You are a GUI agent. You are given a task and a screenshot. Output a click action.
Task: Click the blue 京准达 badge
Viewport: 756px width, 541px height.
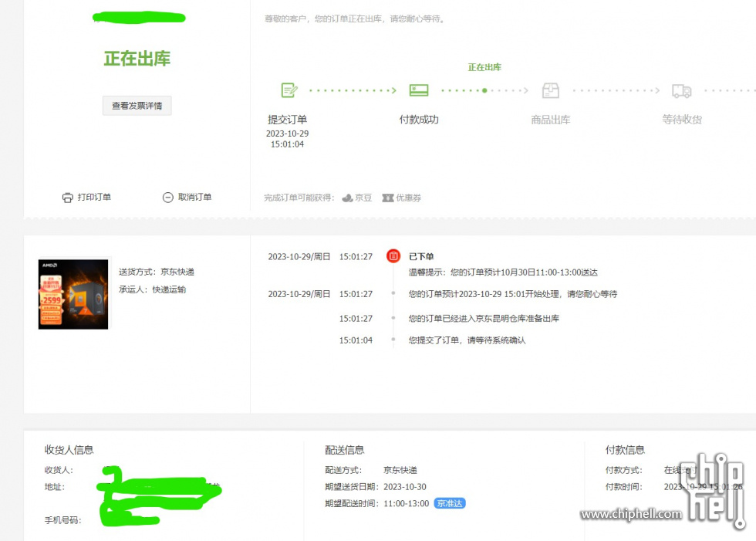click(449, 503)
